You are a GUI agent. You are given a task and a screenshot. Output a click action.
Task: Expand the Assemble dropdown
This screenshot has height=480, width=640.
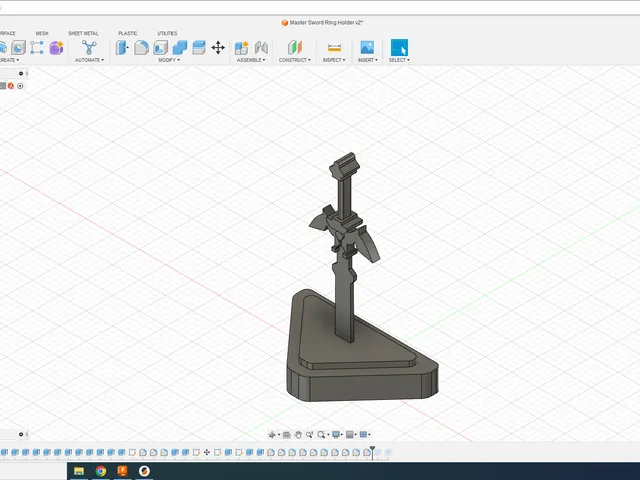coord(251,60)
